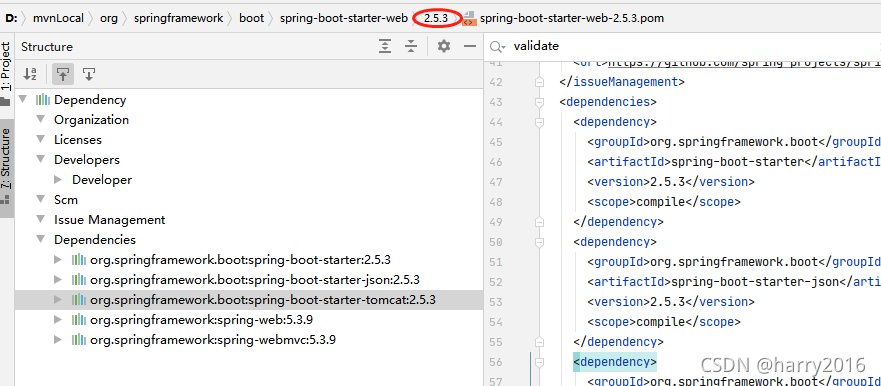The image size is (881, 386).
Task: Expand the spring-boot-starter-json:2.5.3 arrow
Action: (58, 280)
